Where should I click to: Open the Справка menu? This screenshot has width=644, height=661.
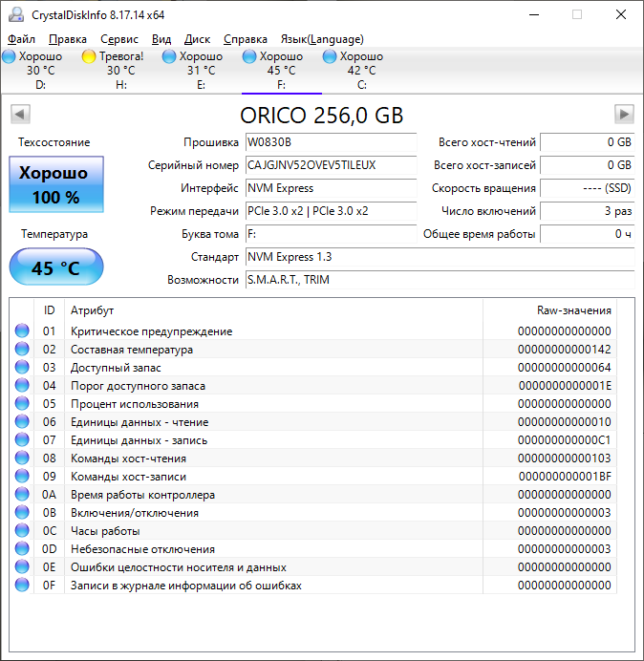pyautogui.click(x=245, y=39)
